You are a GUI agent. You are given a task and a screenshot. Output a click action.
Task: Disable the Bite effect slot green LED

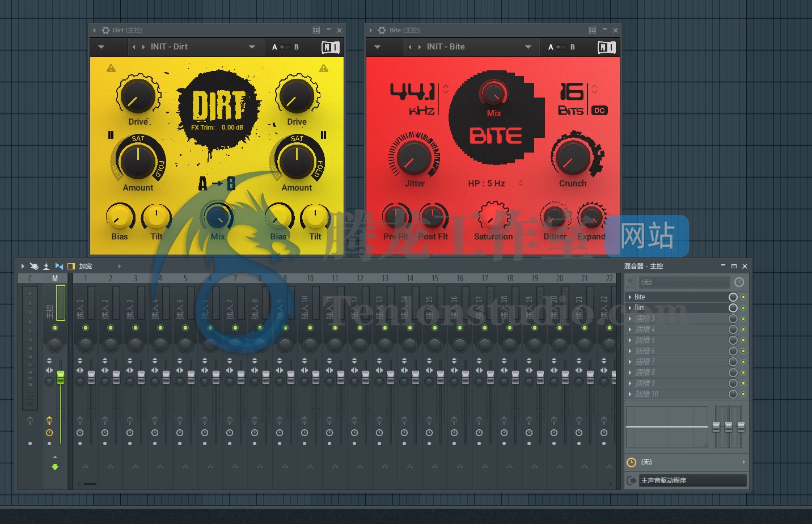click(743, 297)
